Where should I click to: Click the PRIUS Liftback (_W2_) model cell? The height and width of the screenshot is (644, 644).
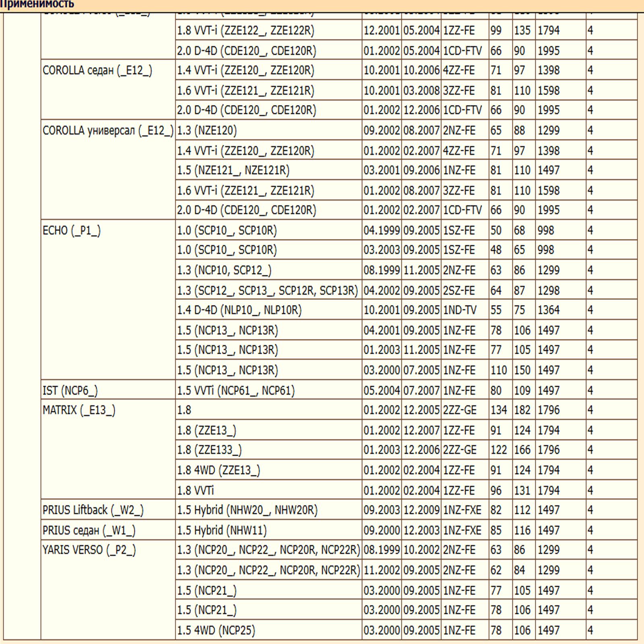point(93,510)
